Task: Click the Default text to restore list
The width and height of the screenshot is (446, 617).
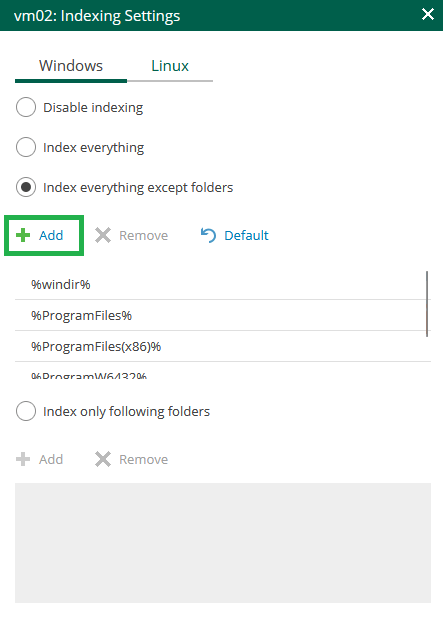Action: 246,235
